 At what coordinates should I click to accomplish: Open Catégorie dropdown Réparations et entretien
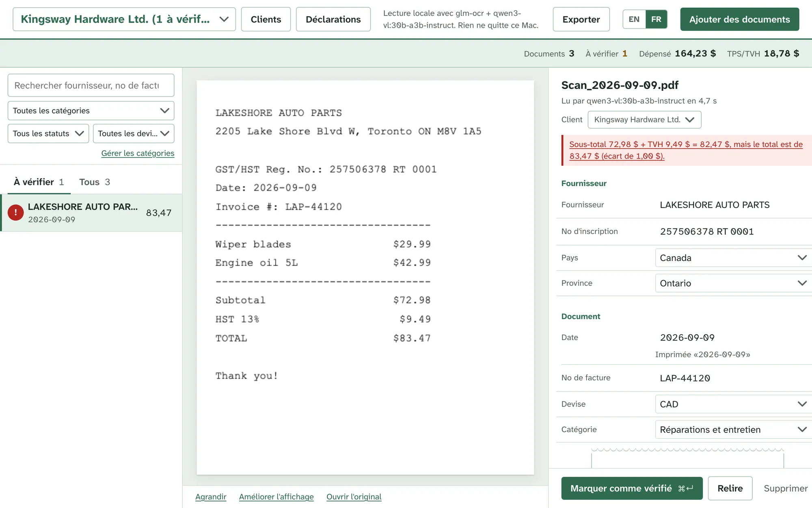coord(733,430)
